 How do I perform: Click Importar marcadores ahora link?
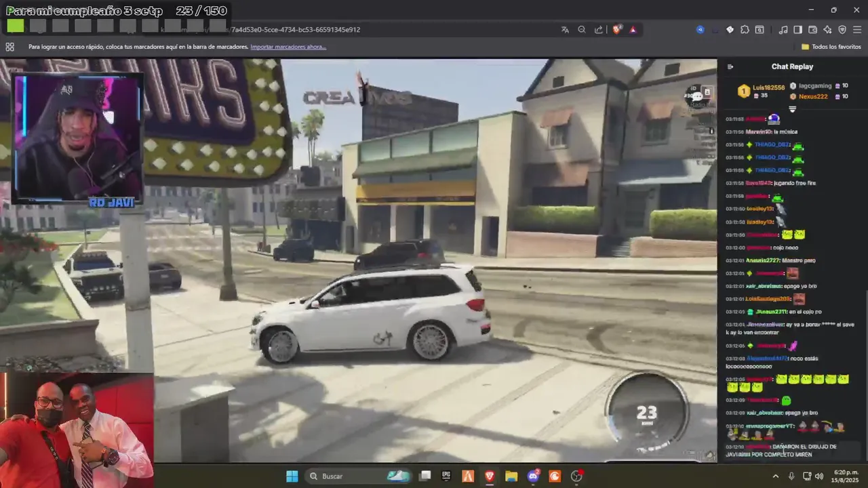tap(288, 47)
